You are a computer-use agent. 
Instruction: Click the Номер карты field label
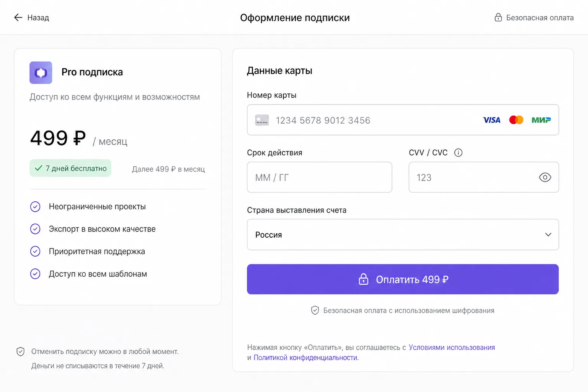272,95
